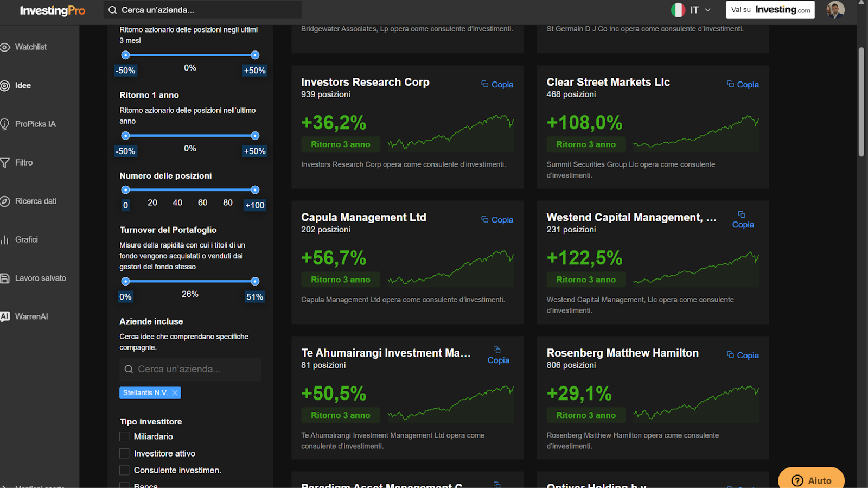Click the page vertical scrollbar
868x488 pixels.
point(861,102)
